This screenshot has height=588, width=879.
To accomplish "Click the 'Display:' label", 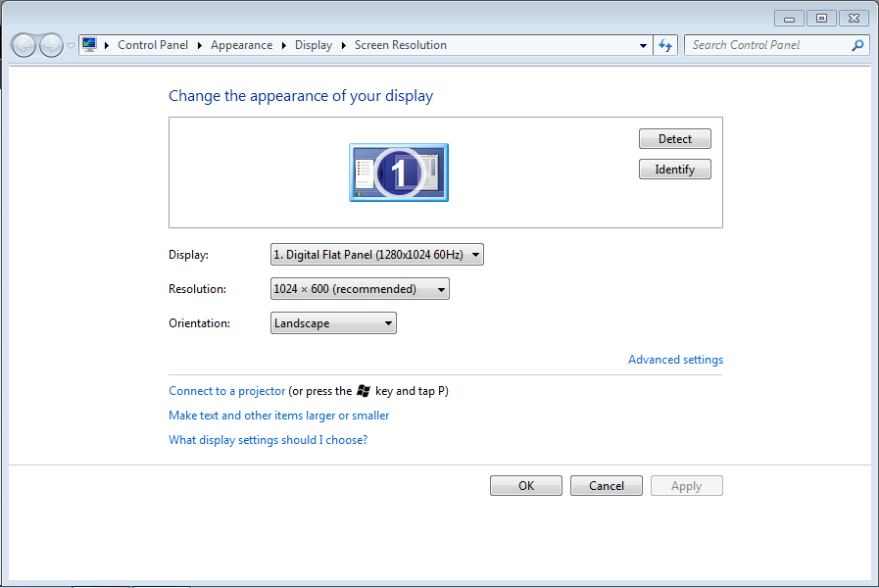I will click(x=188, y=255).
